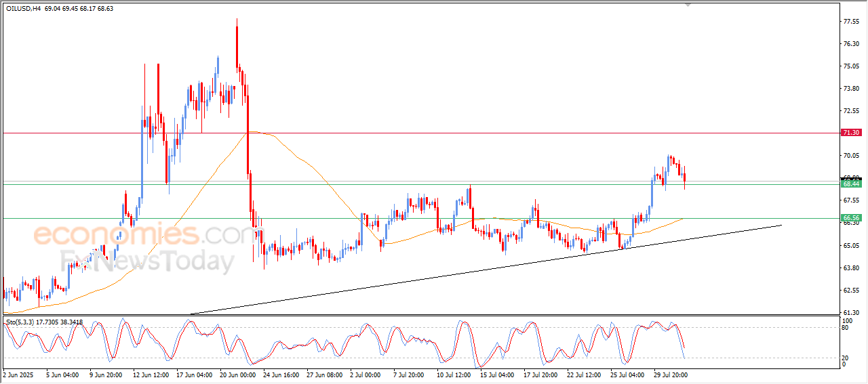Click the stochastic 20 level label
Screen dimensions: 868x384
(x=845, y=357)
